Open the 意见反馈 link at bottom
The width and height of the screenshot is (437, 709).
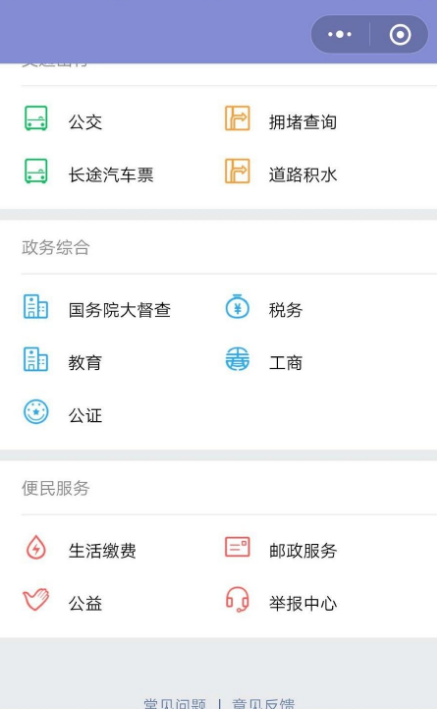click(263, 704)
